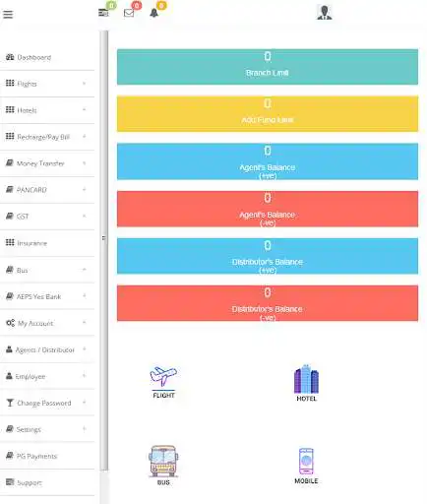Open the Support menu item
Viewport: 427px width, 504px height.
tap(47, 482)
